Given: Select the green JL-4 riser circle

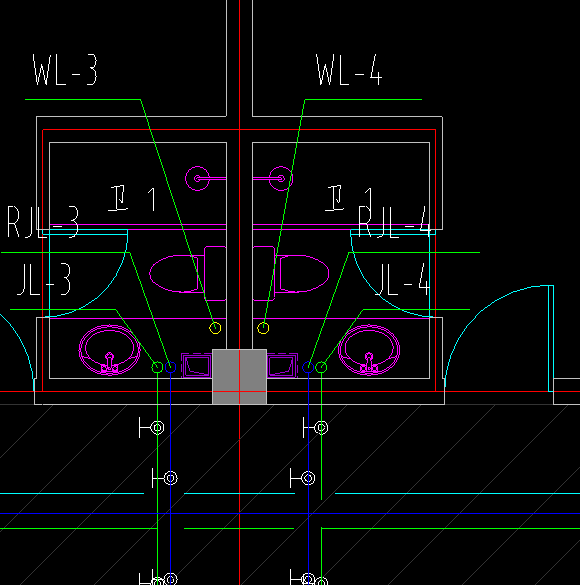Looking at the screenshot, I should [x=322, y=367].
